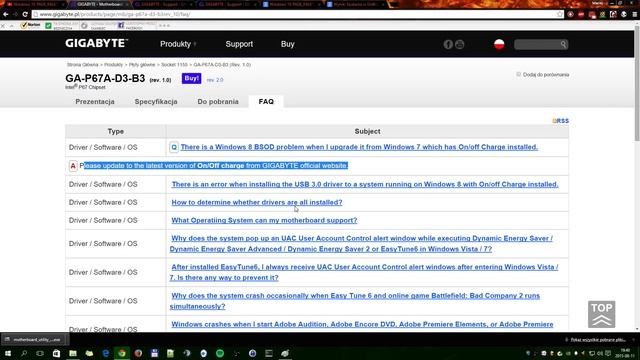The width and height of the screenshot is (640, 360).
Task: Open Płyty główne breadcrumb link
Action: pyautogui.click(x=142, y=64)
